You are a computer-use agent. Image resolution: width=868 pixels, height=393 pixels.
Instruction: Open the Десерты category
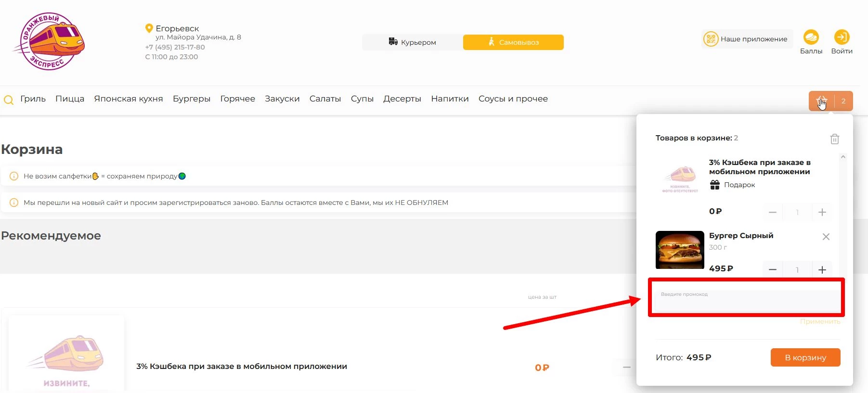pos(402,99)
